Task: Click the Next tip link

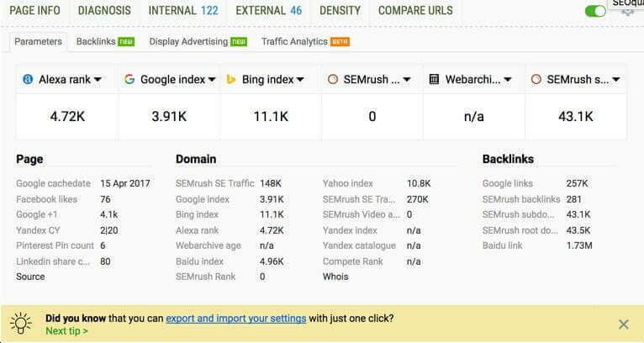Action: click(66, 331)
